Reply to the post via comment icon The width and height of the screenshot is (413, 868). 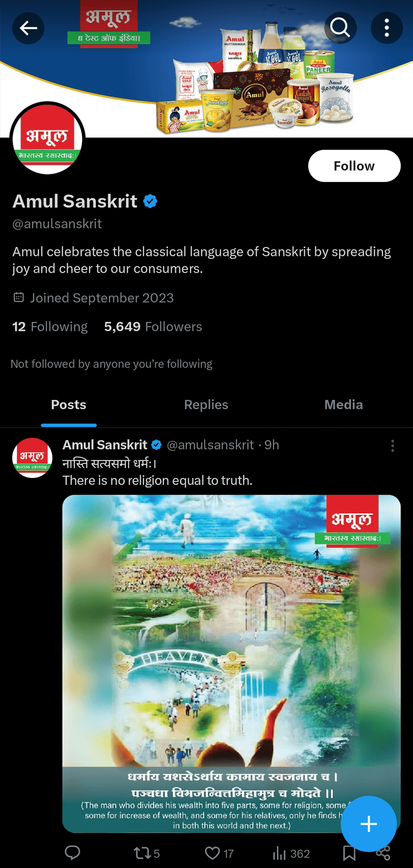pyautogui.click(x=72, y=853)
